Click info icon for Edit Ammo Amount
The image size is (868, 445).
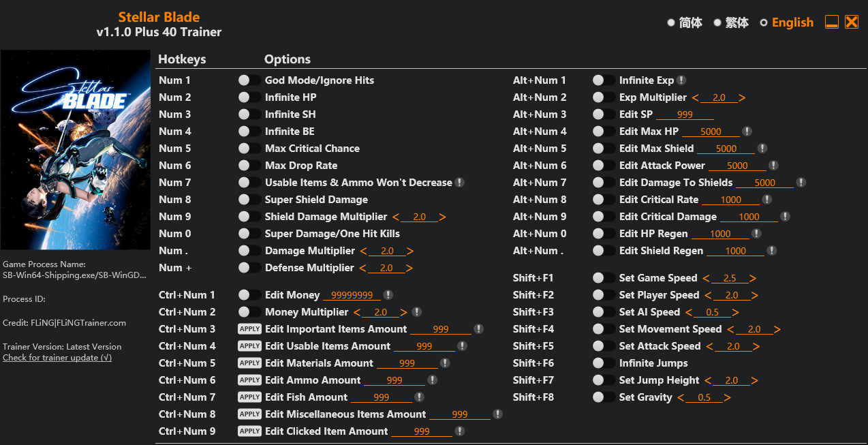(x=433, y=380)
